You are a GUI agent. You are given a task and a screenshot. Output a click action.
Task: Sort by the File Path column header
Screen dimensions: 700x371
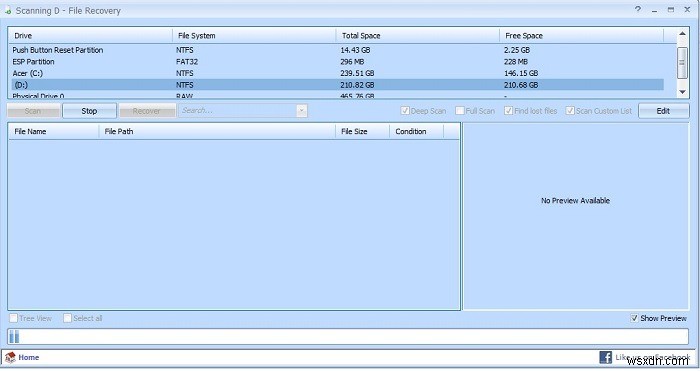click(x=217, y=132)
